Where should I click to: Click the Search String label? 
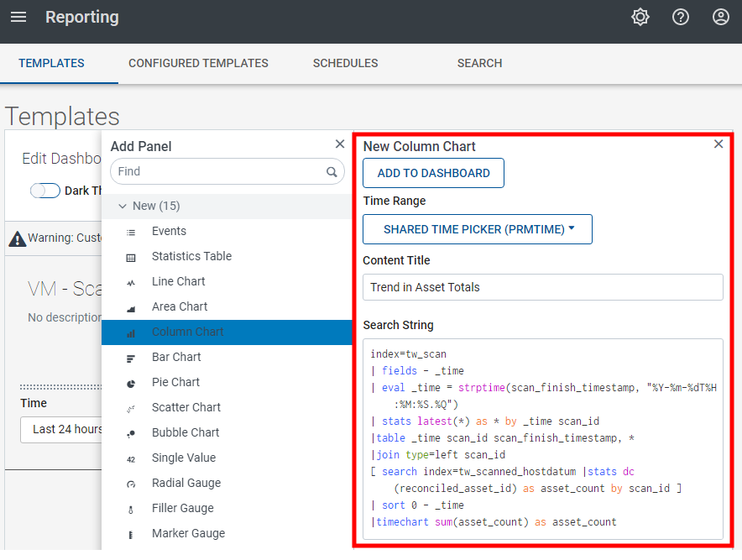pyautogui.click(x=398, y=325)
